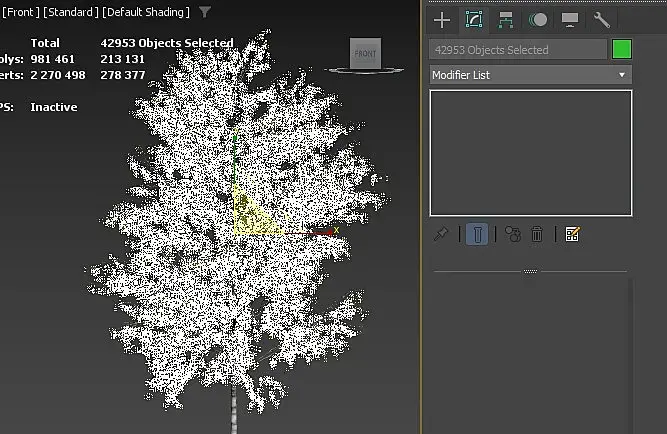Screen dimensions: 667x434
Task: Click the command panel vertical scrollbar
Action: [x=630, y=356]
